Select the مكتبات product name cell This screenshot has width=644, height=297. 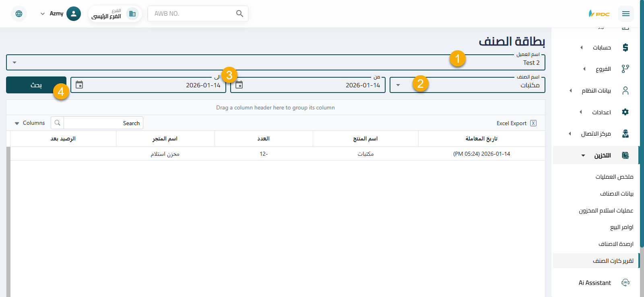click(x=365, y=154)
